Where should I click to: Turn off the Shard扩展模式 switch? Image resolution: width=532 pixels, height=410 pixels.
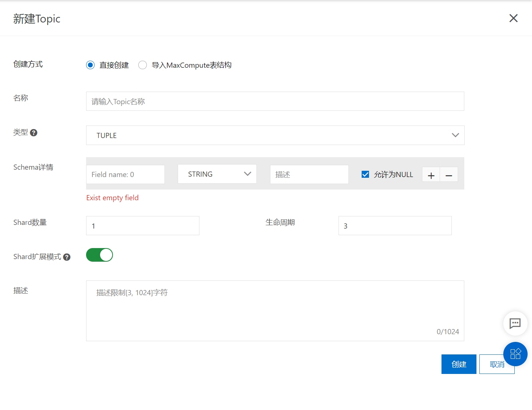[99, 255]
